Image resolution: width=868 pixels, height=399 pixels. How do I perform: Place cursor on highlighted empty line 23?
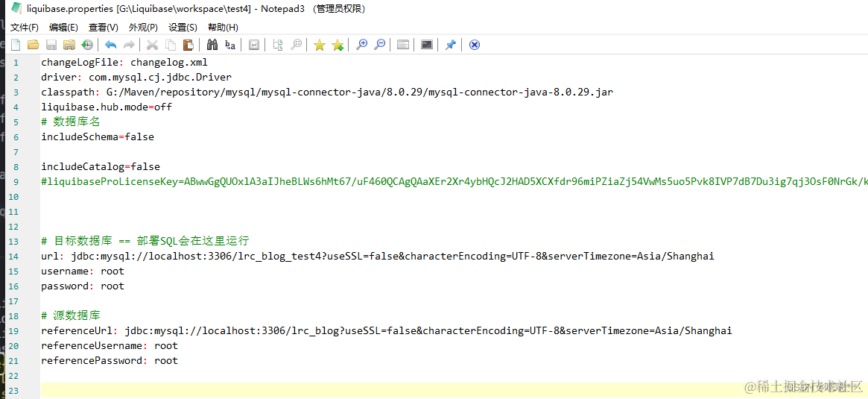tap(454, 390)
